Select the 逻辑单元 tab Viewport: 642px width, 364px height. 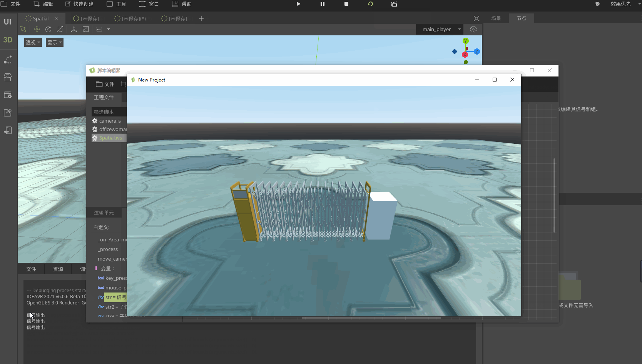(x=104, y=213)
